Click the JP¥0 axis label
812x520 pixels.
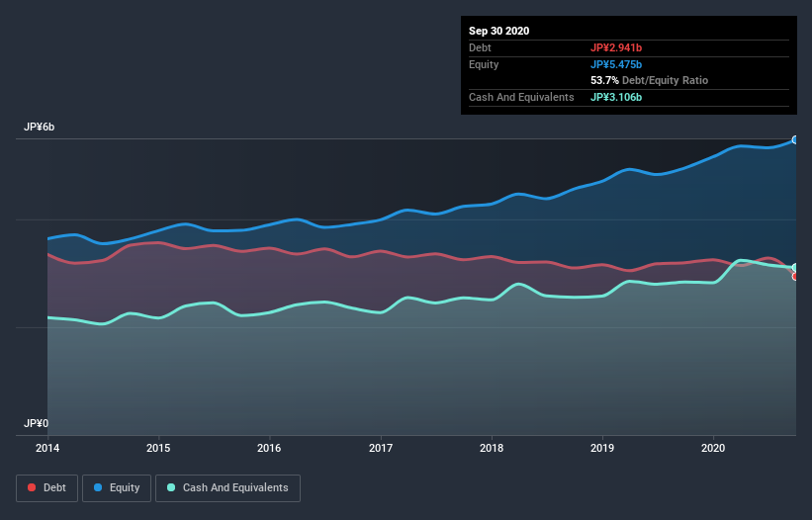tap(36, 424)
